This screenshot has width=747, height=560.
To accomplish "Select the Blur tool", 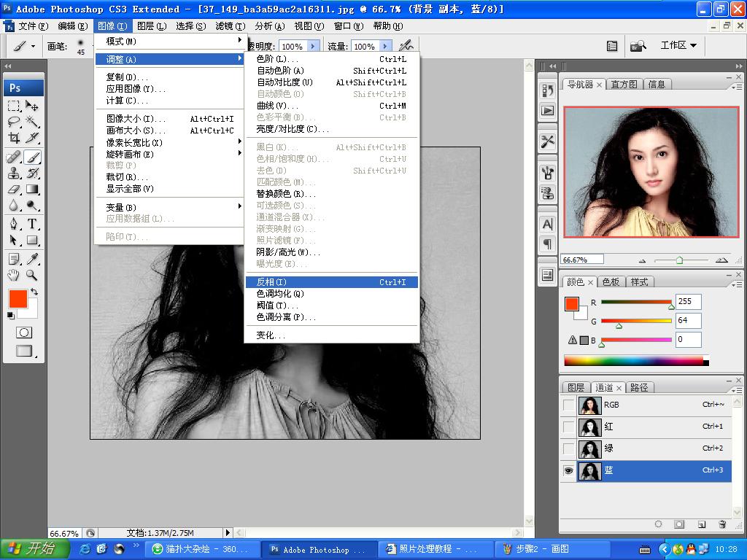I will pos(15,205).
